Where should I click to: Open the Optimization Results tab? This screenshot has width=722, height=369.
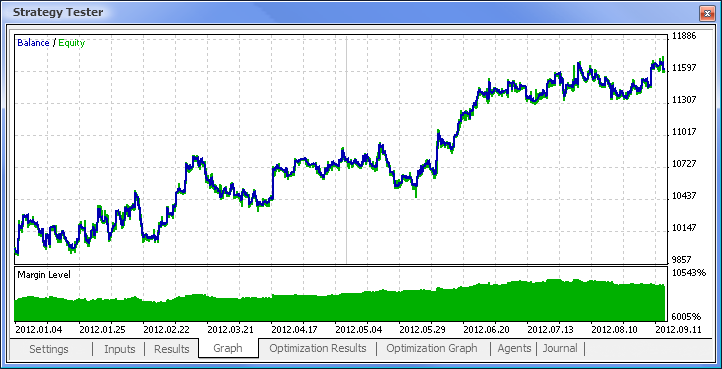coord(318,348)
